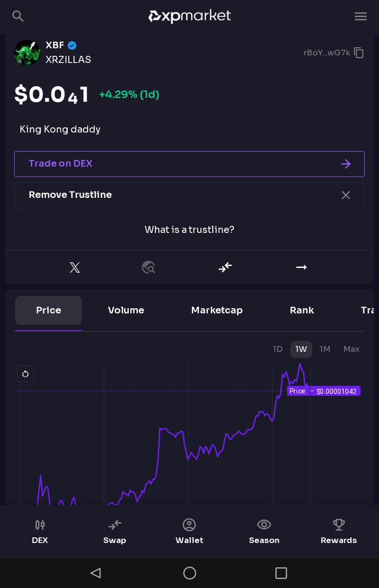The image size is (379, 588).
Task: Reset chart zoom with refresh icon
Action: (x=25, y=374)
